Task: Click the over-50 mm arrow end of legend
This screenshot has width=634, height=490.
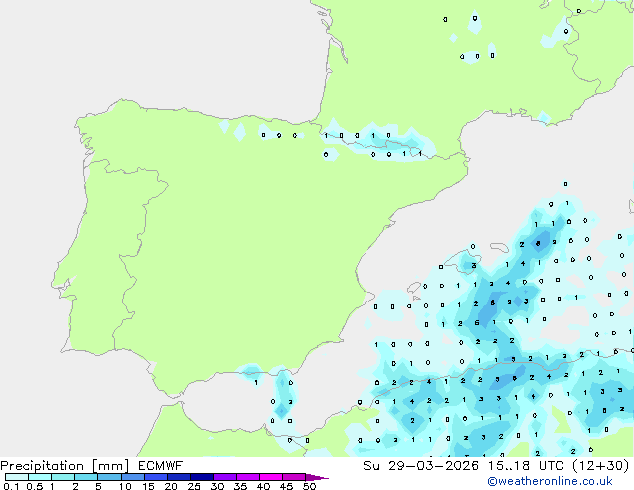Action: 317,477
